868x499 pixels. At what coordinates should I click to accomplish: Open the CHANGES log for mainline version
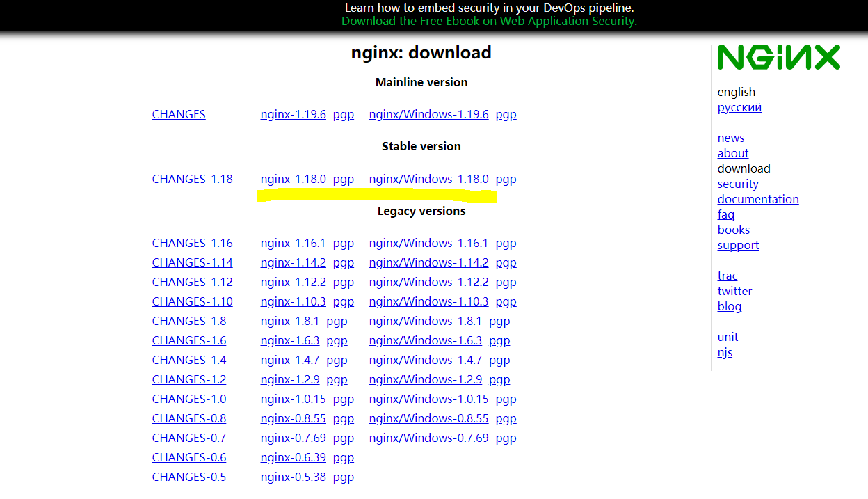coord(178,114)
